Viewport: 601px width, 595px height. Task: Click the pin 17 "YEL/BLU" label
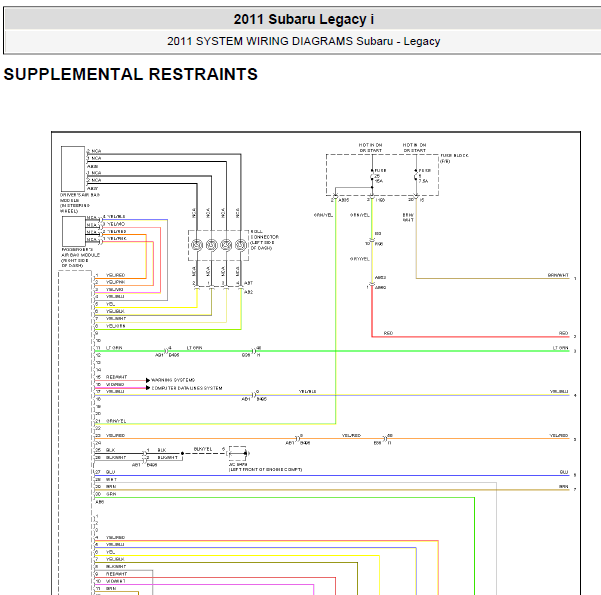tap(115, 391)
